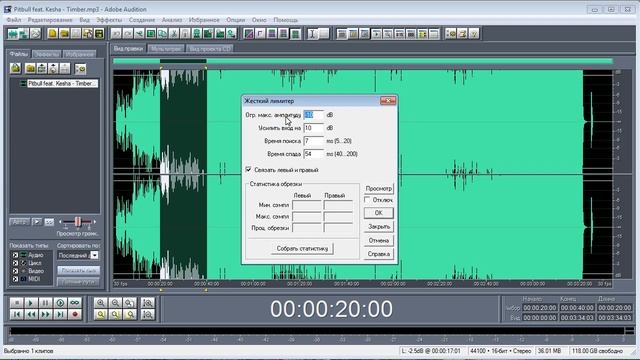The width and height of the screenshot is (640, 360).
Task: Select the I-beam time selection tool
Action: coord(312,33)
